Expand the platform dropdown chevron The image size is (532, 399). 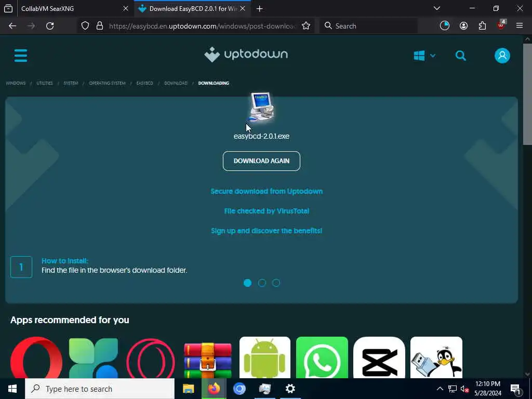click(x=433, y=56)
